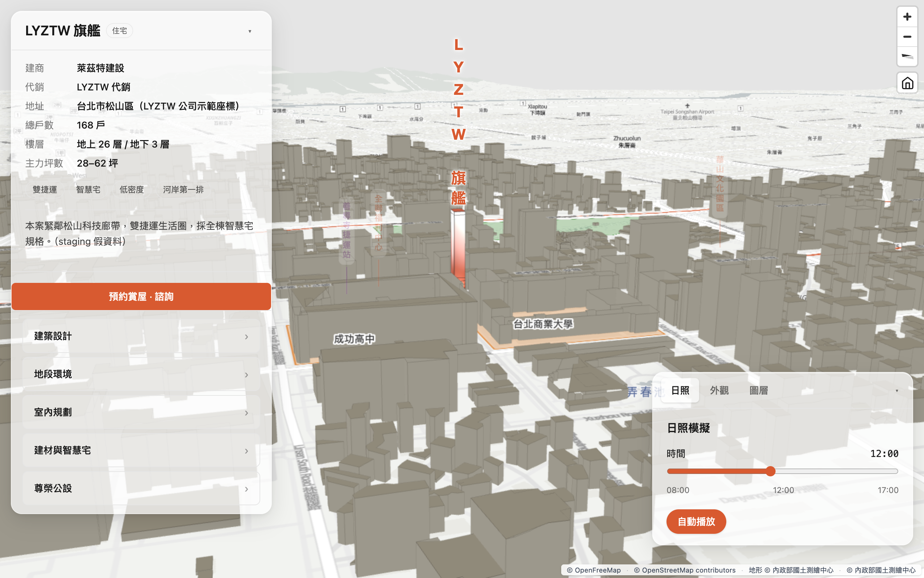This screenshot has width=924, height=578.
Task: Click the 雙捷運 feature tag
Action: pos(45,190)
